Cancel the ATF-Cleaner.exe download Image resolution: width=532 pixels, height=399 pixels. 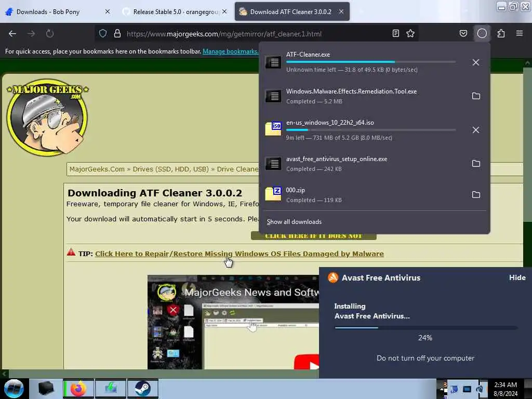coord(476,62)
